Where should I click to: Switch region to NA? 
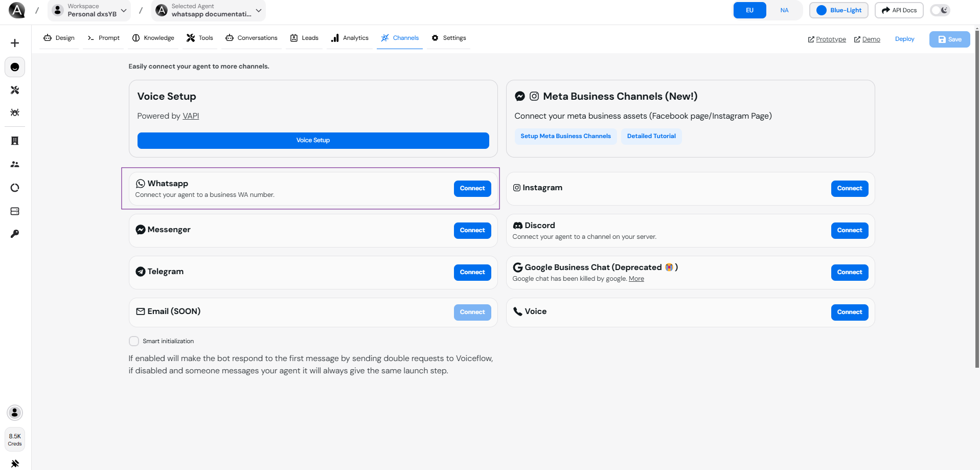784,10
